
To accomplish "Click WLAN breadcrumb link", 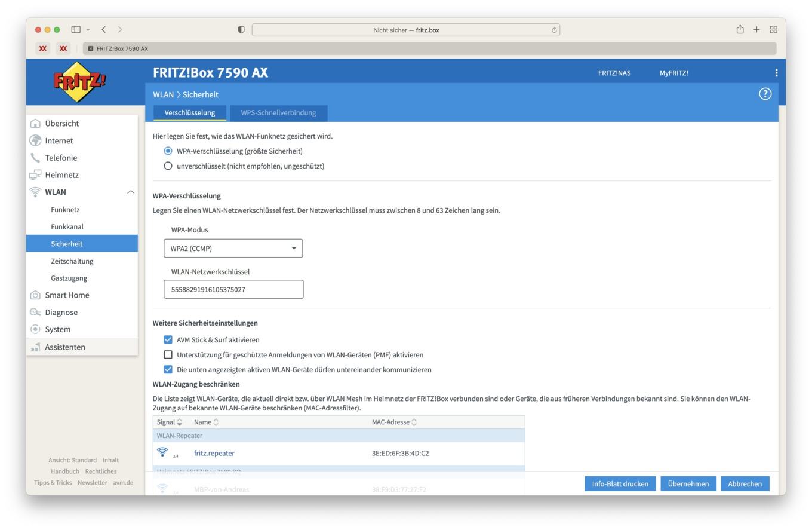I will [x=163, y=94].
